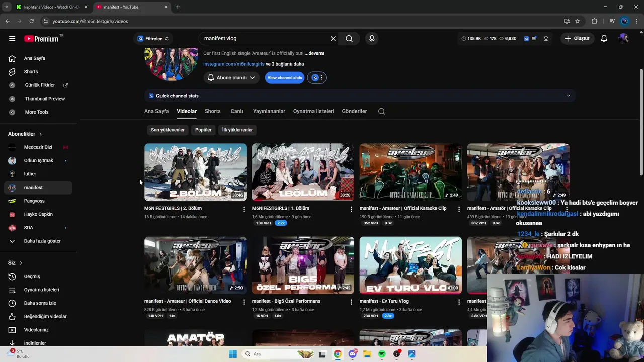
Task: Open the account avatar menu
Action: pyautogui.click(x=624, y=39)
